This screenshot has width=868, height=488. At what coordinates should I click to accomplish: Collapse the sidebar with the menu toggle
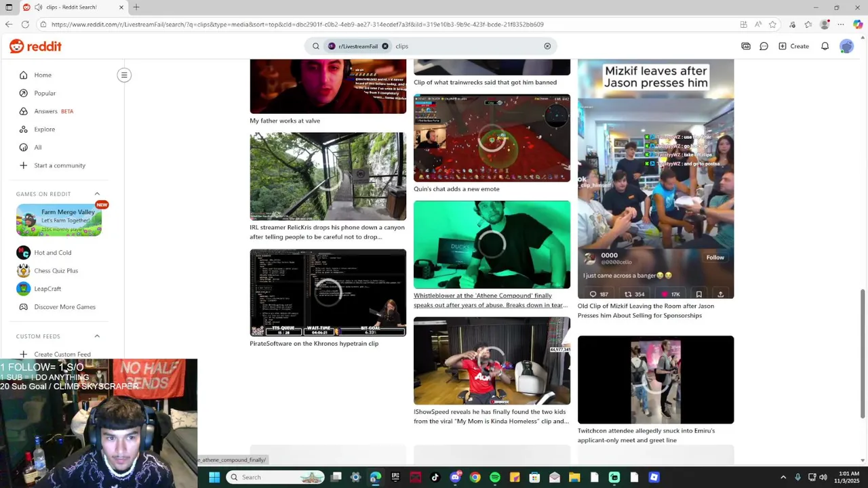click(124, 75)
